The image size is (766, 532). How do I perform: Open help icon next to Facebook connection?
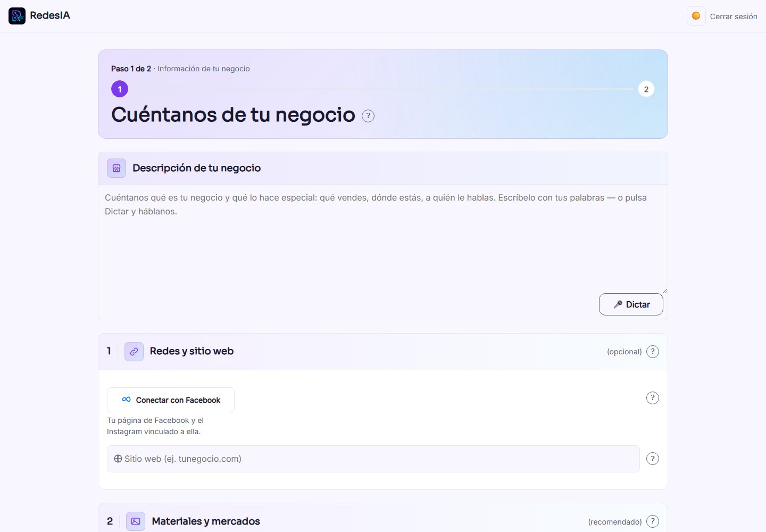tap(653, 398)
